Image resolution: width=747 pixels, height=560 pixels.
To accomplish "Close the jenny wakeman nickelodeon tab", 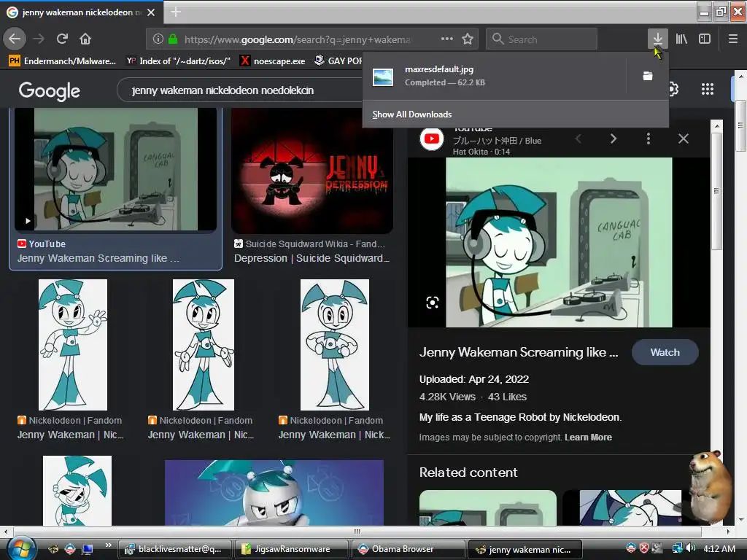I will tap(151, 12).
